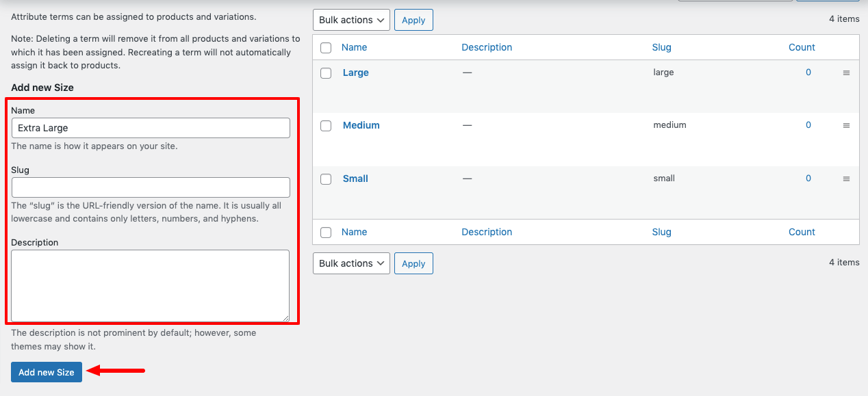Screen dimensions: 868x396
Task: Sort terms by the Slug column
Action: click(661, 47)
